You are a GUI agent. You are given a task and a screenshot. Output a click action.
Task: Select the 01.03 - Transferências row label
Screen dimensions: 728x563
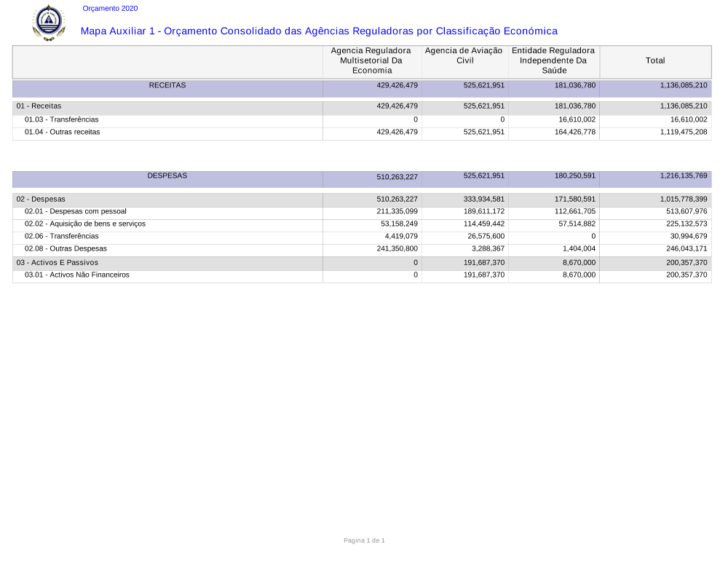tap(62, 119)
